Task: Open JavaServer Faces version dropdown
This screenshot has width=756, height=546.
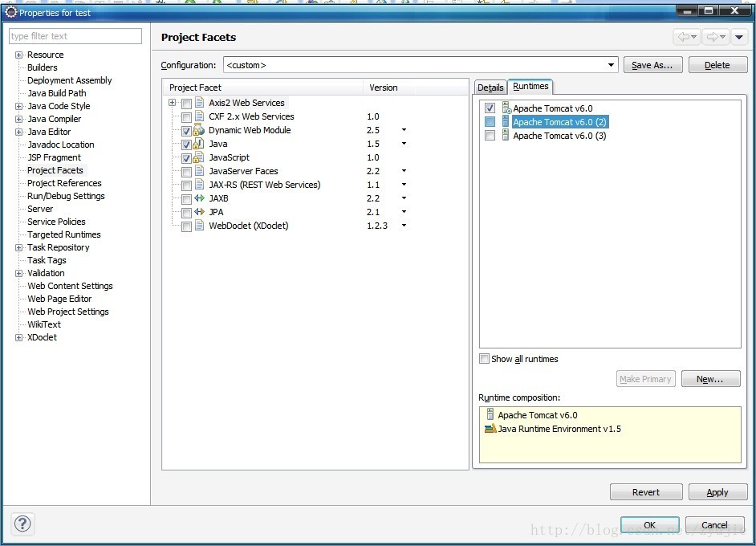Action: 404,171
